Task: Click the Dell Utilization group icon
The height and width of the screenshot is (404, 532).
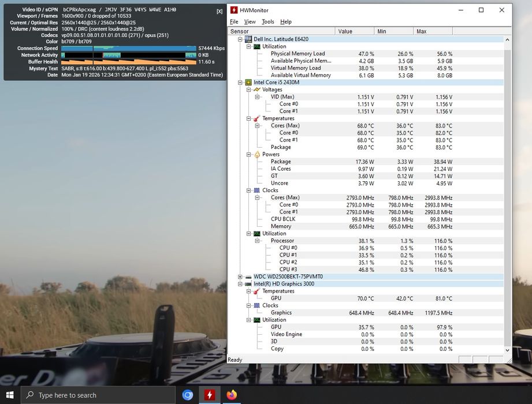Action: coord(257,46)
